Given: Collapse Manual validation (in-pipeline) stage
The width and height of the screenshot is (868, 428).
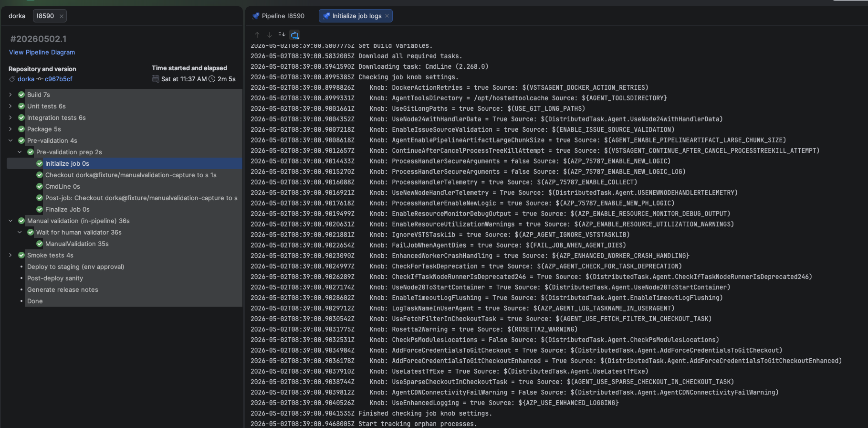Looking at the screenshot, I should (x=10, y=221).
